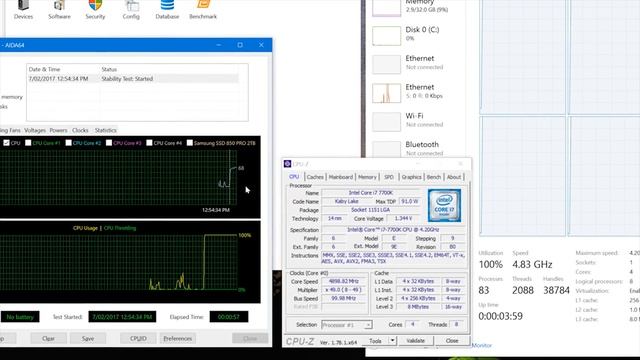Open the Devices icon in AIDA64 toolbar

point(23,10)
